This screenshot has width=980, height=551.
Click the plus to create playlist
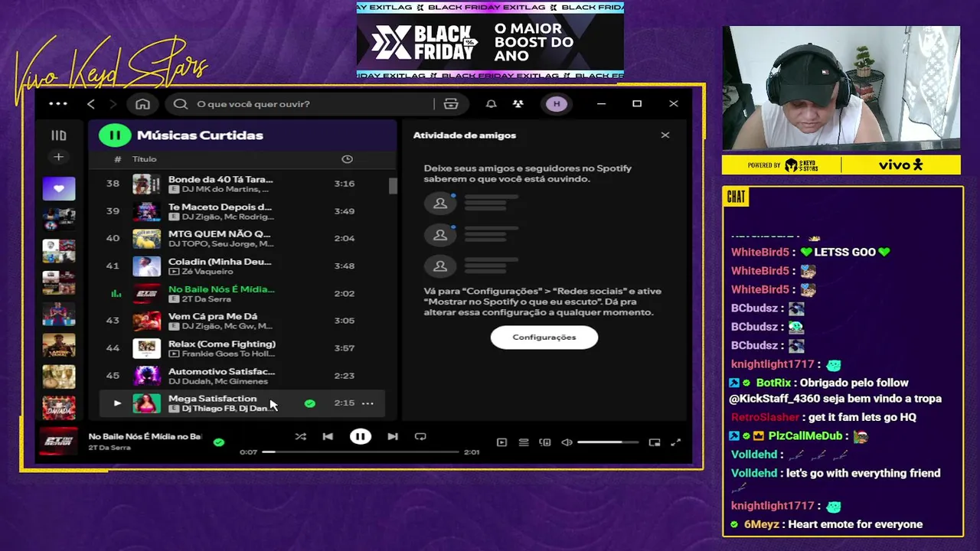tap(58, 157)
